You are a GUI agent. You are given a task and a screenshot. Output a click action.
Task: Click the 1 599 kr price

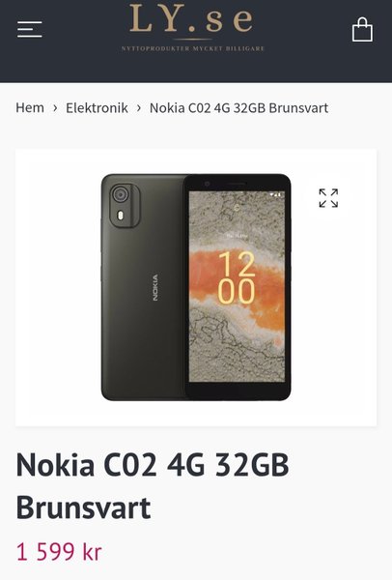59,552
